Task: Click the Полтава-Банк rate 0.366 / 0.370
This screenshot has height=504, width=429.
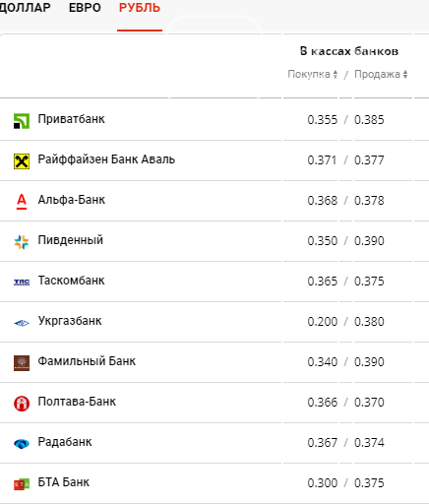Action: pos(345,403)
